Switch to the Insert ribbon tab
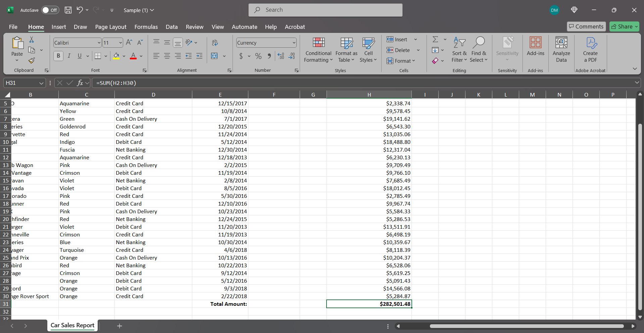Screen dimensions: 644x333 click(59, 27)
